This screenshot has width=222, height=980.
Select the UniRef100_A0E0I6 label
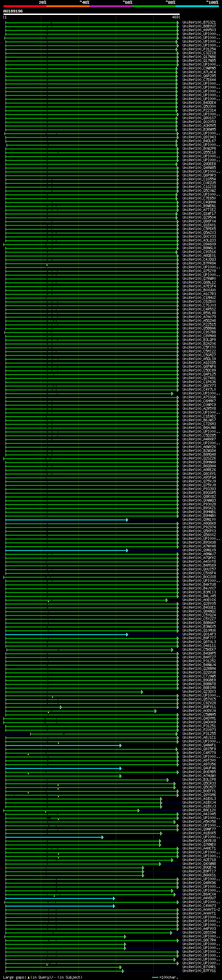tap(199, 600)
